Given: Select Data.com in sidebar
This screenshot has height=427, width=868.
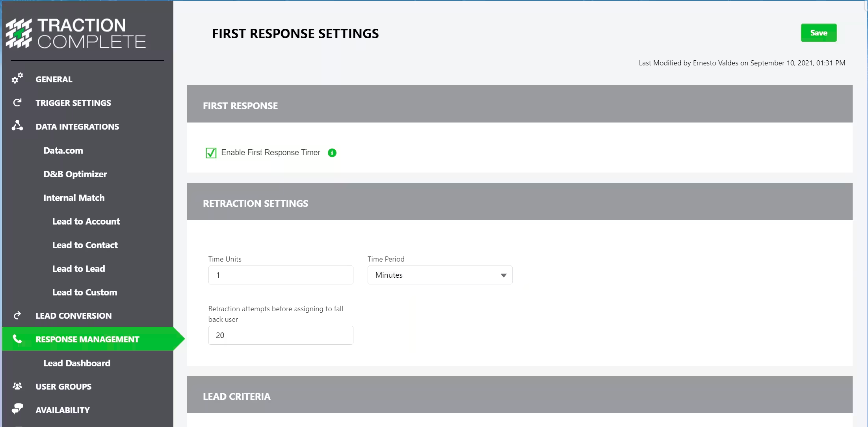Looking at the screenshot, I should point(63,150).
